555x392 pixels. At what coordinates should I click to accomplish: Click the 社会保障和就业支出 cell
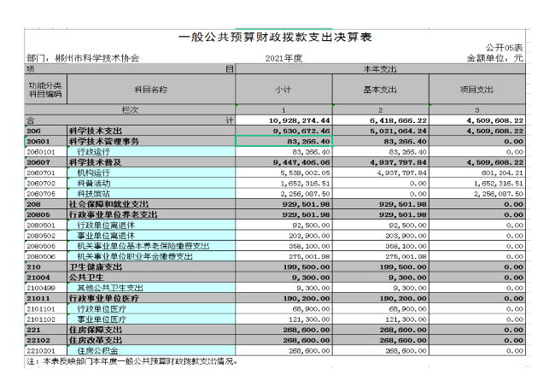pos(151,204)
